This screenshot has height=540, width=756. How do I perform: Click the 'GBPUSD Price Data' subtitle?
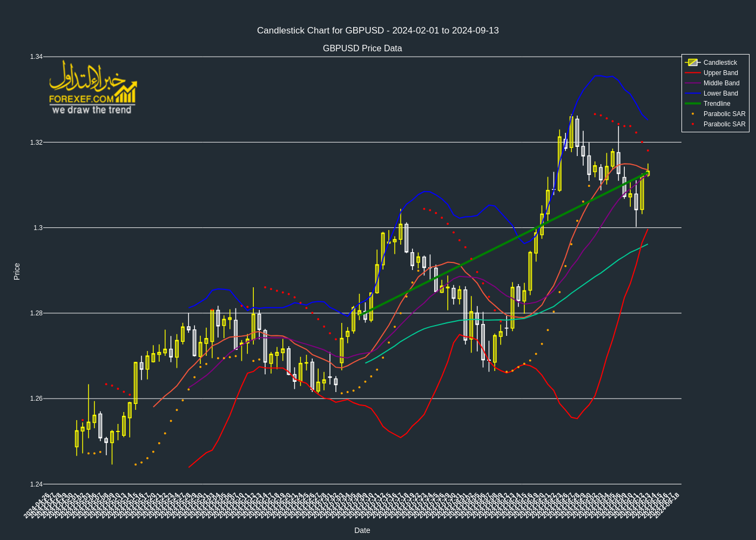click(x=362, y=49)
